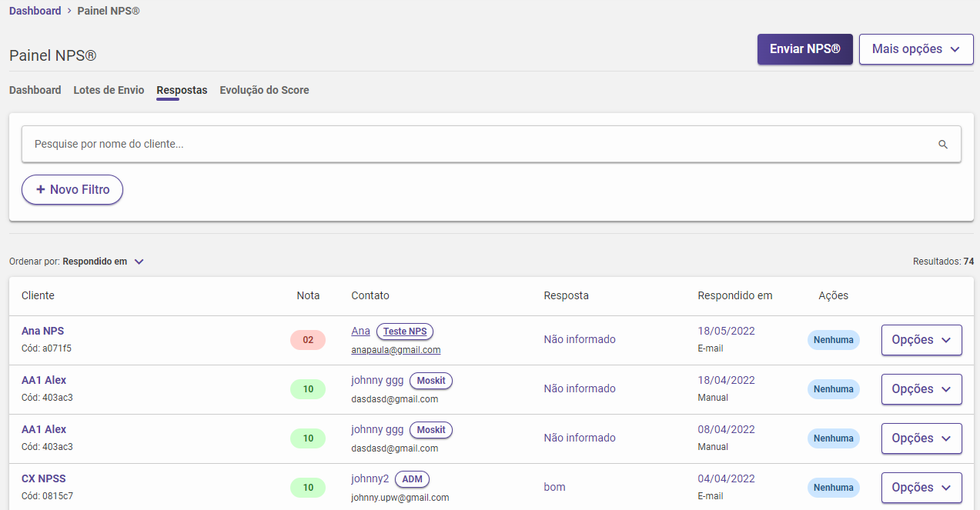Click the Contato column header

pyautogui.click(x=370, y=295)
